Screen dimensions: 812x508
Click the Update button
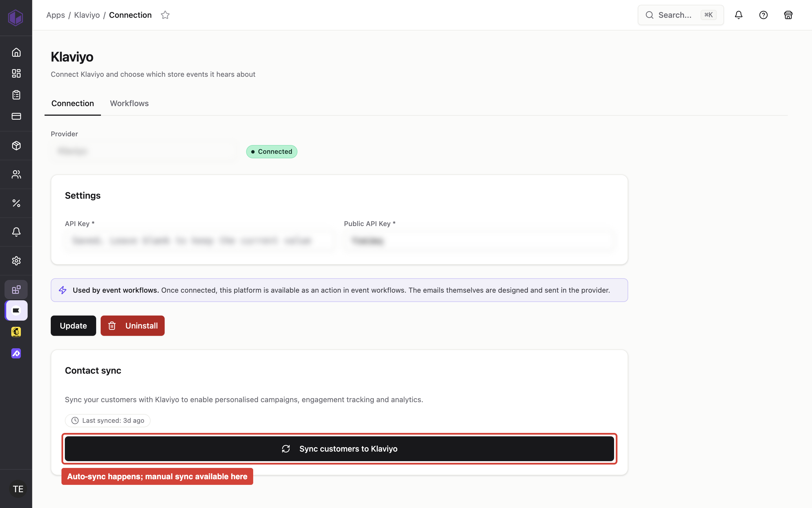73,326
